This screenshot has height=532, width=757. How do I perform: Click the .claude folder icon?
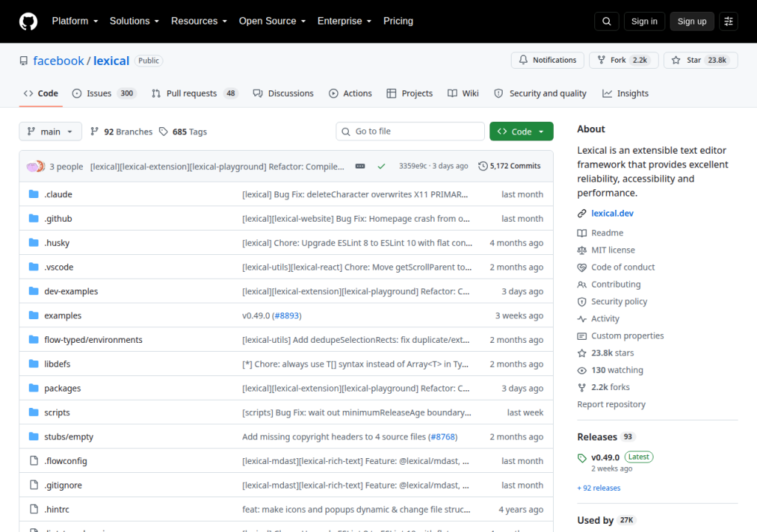33,194
